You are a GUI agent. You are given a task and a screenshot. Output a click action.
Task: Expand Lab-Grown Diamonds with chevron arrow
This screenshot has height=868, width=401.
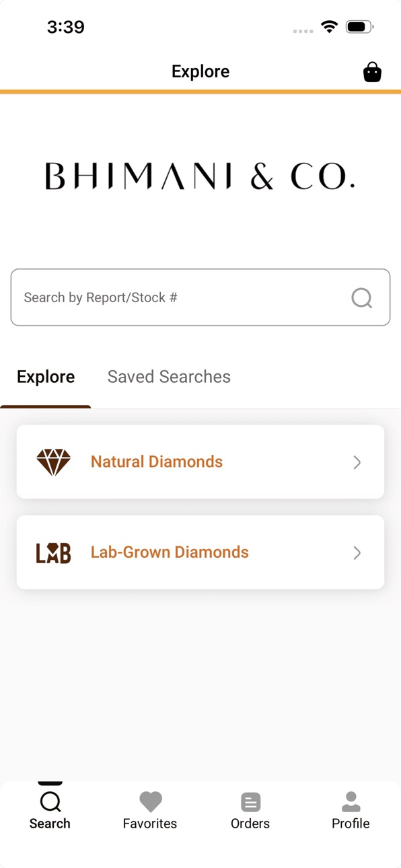357,553
